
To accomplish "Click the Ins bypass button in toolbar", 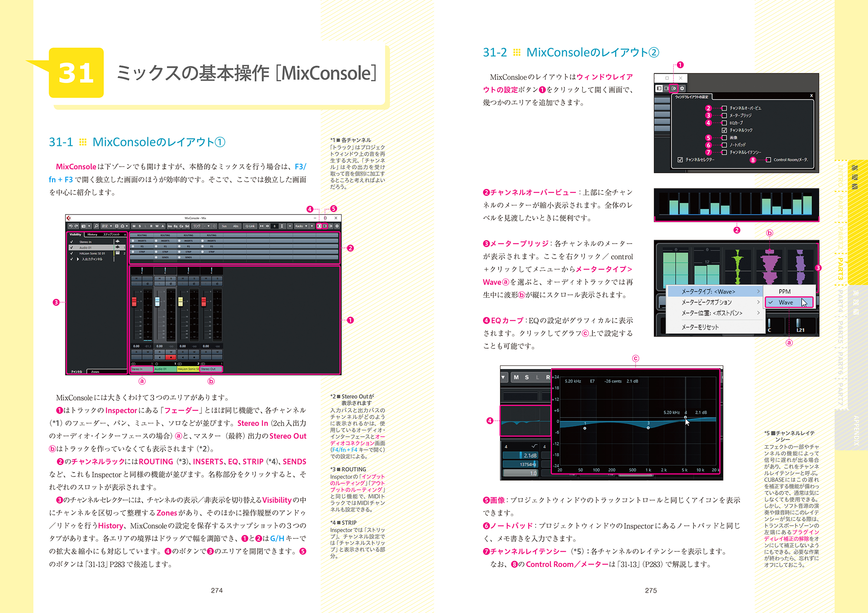I will click(x=170, y=226).
